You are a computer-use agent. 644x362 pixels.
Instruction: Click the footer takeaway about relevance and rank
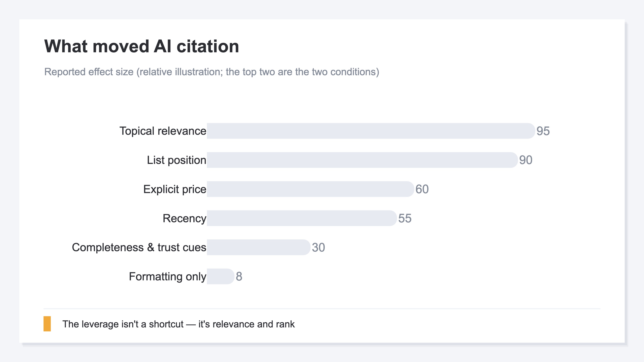[x=179, y=324]
